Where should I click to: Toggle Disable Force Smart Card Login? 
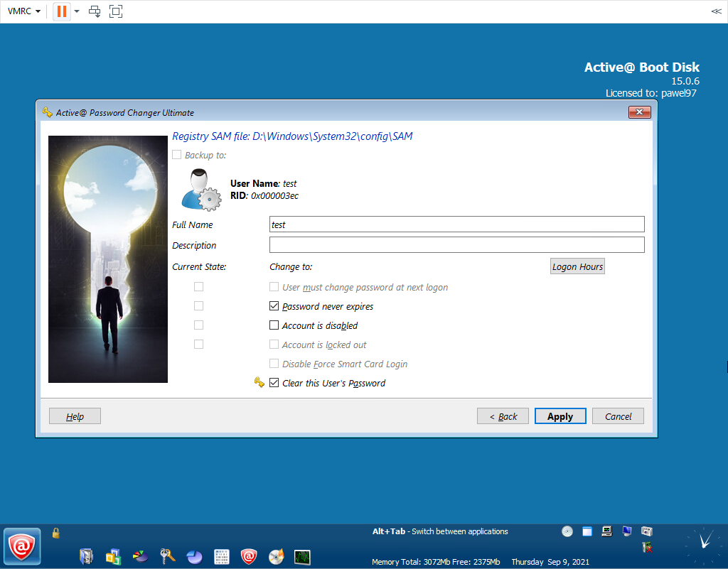click(274, 364)
